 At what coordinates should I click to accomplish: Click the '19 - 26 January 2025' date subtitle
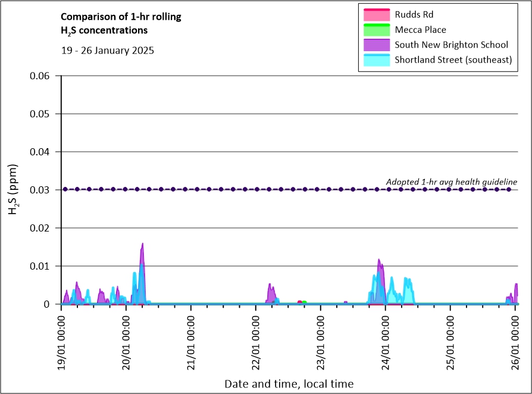pyautogui.click(x=108, y=51)
